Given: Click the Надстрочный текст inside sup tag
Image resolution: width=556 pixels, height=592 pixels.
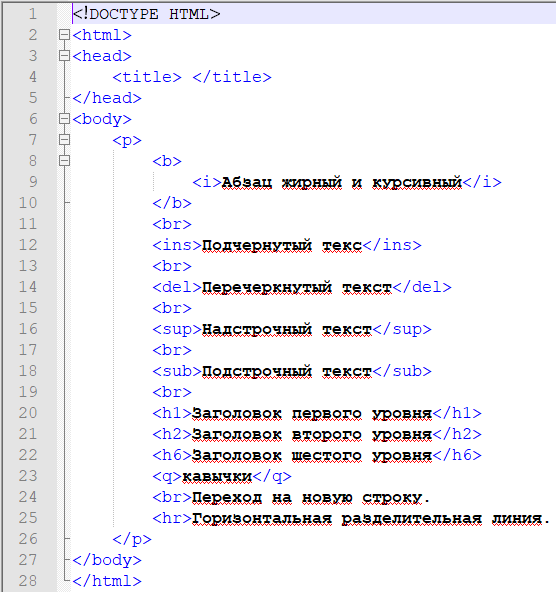Looking at the screenshot, I should [x=287, y=330].
